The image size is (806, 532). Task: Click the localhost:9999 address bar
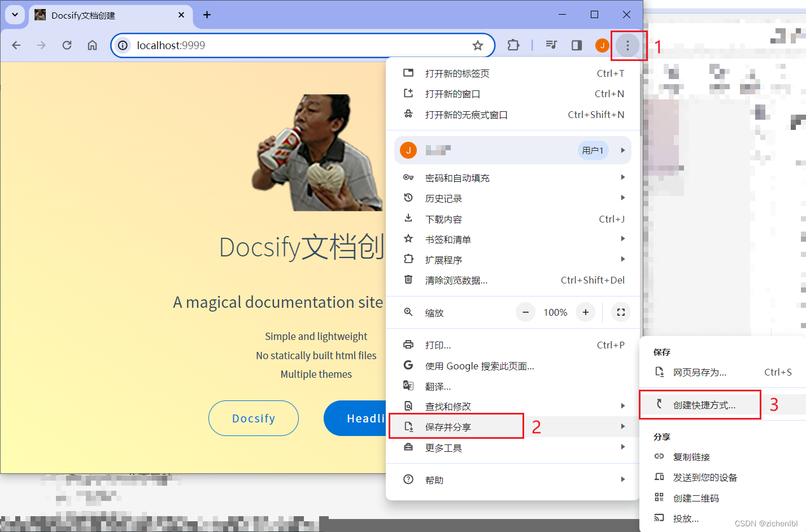point(303,45)
